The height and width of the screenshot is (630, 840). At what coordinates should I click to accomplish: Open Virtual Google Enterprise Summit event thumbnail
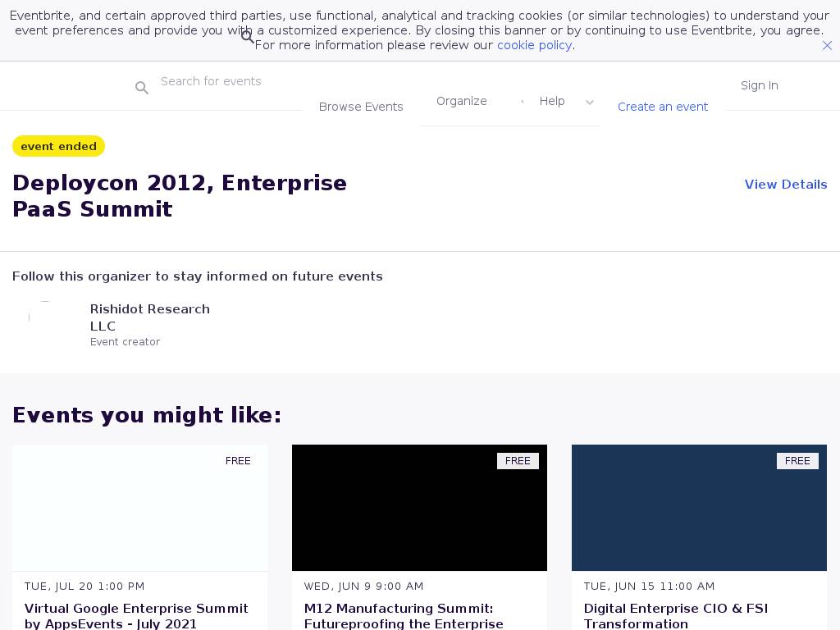point(140,508)
